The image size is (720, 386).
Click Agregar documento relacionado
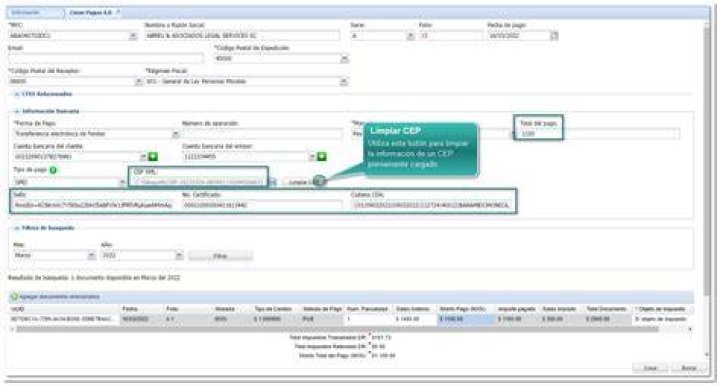tap(56, 297)
